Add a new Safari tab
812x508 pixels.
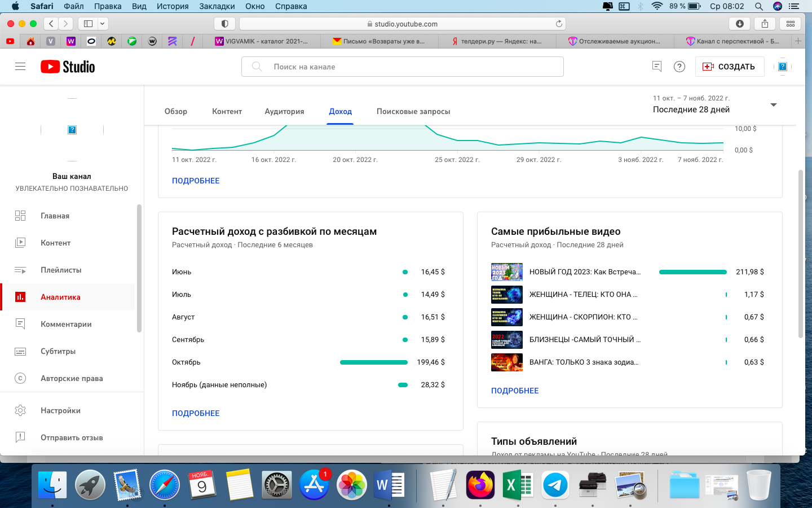[x=798, y=41]
